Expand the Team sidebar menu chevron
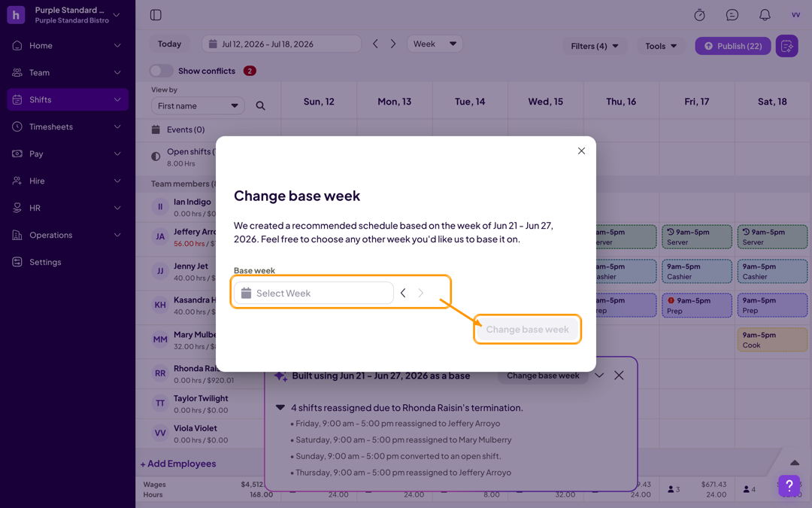The width and height of the screenshot is (812, 508). click(x=117, y=72)
